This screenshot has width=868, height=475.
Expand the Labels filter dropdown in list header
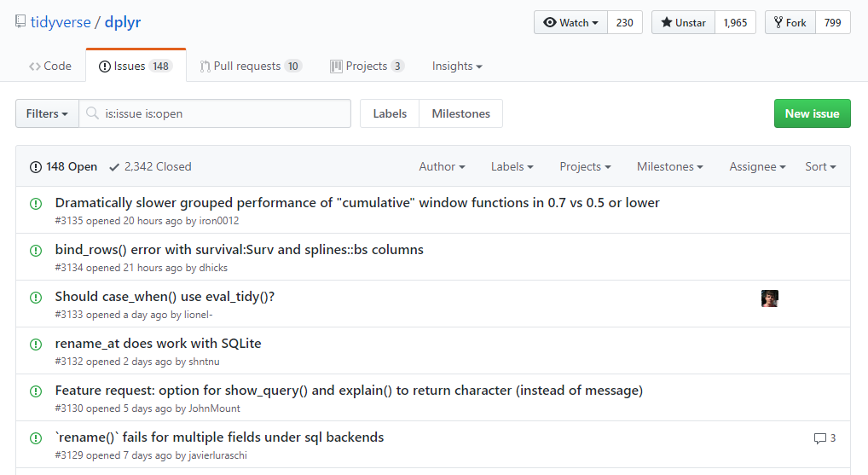[x=512, y=166]
